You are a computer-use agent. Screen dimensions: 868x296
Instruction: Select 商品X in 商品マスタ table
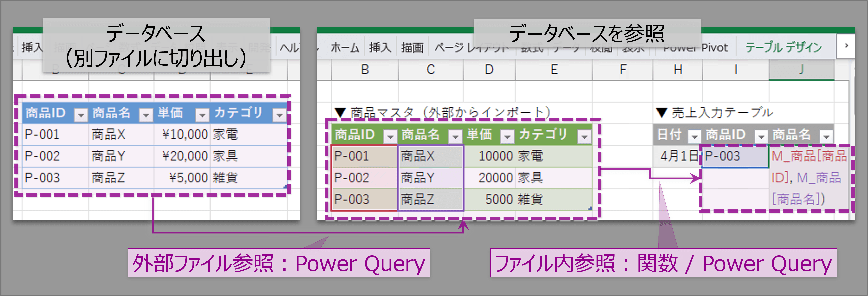[431, 156]
